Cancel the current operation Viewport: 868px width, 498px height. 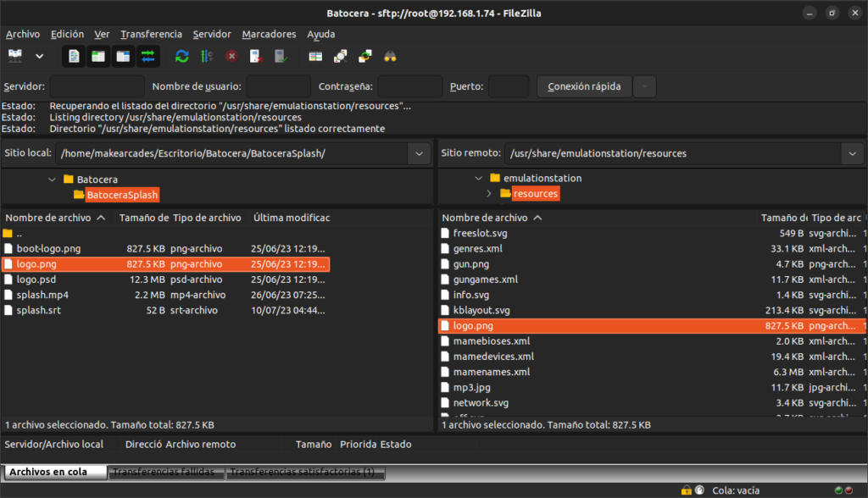[x=231, y=56]
